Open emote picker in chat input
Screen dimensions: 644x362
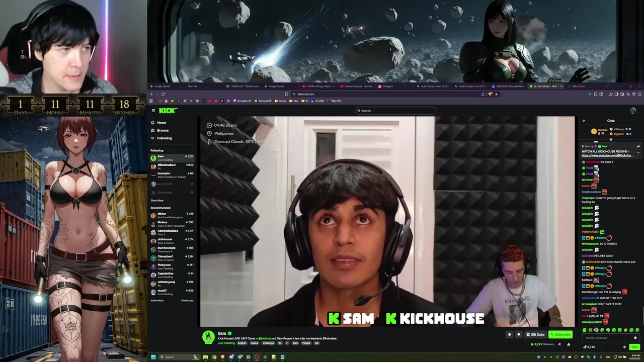point(635,338)
